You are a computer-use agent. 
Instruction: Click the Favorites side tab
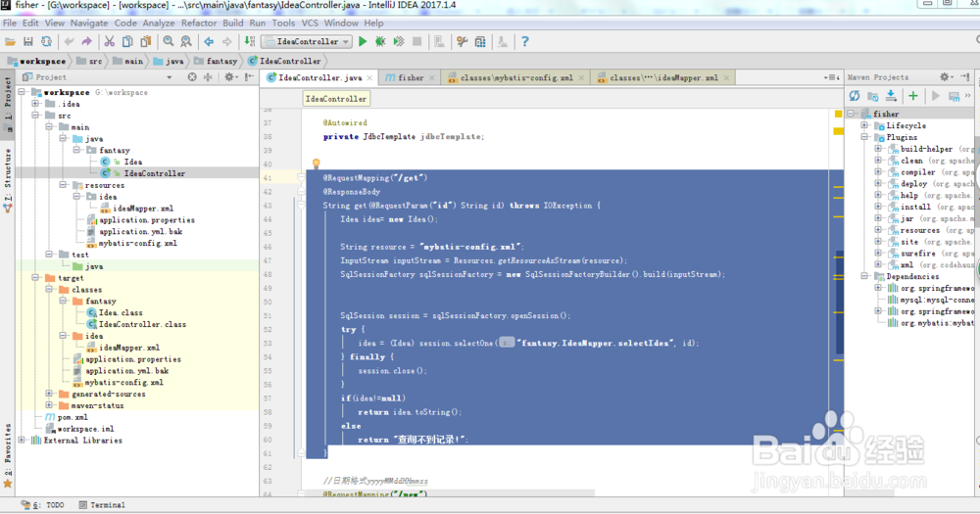(x=8, y=456)
